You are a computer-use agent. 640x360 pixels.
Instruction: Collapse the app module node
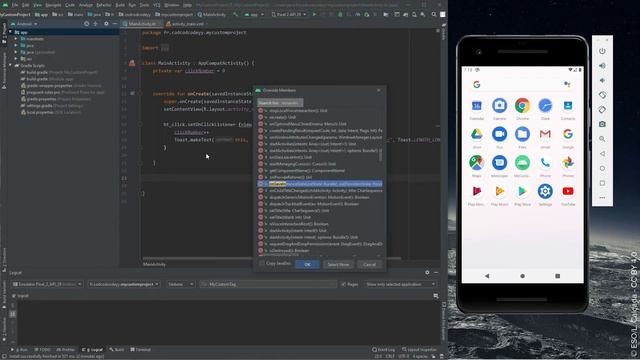click(x=11, y=32)
